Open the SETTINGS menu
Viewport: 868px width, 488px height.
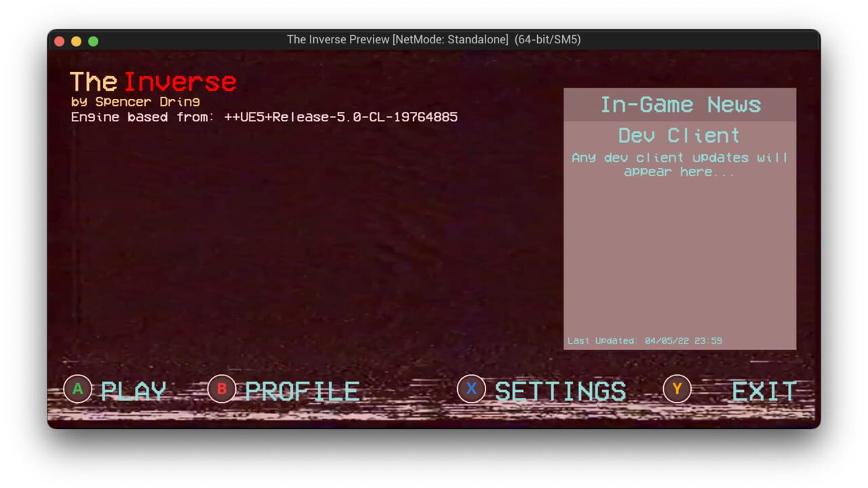point(560,391)
